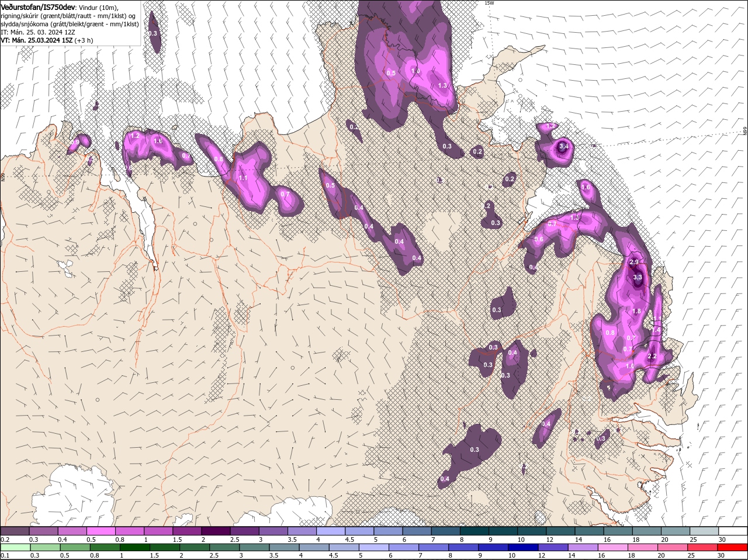748x560 pixels.
Task: Click the light periwinkle 5 rain-scale swatch
Action: pyautogui.click(x=374, y=547)
